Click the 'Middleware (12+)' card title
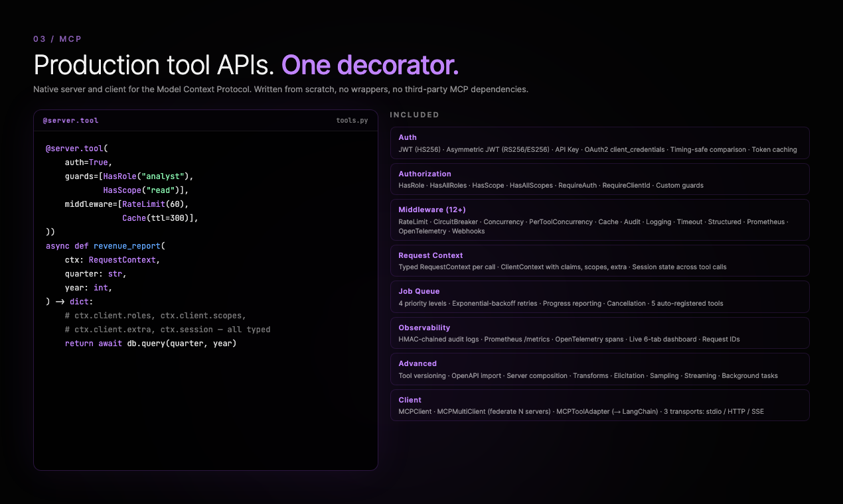Screen dimensions: 843x504 point(432,210)
